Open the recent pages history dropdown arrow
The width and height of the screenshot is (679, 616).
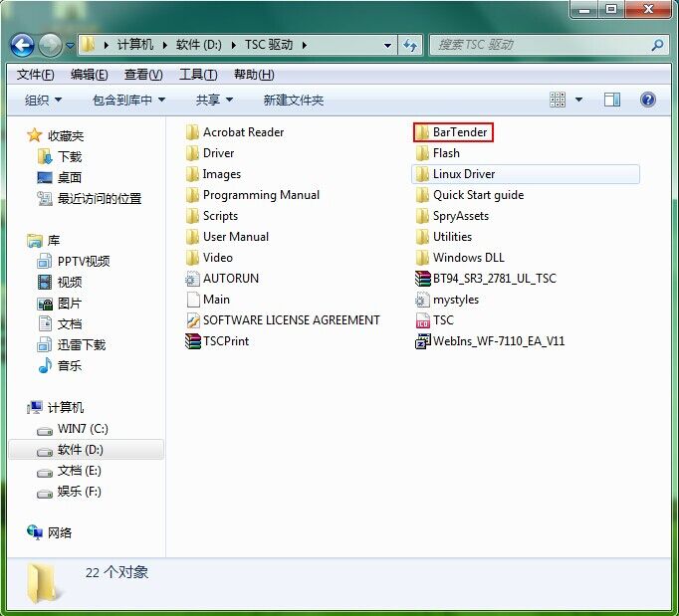70,45
